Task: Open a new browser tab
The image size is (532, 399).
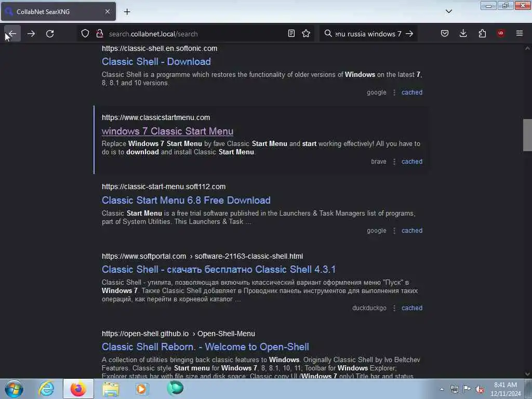Action: pyautogui.click(x=127, y=12)
